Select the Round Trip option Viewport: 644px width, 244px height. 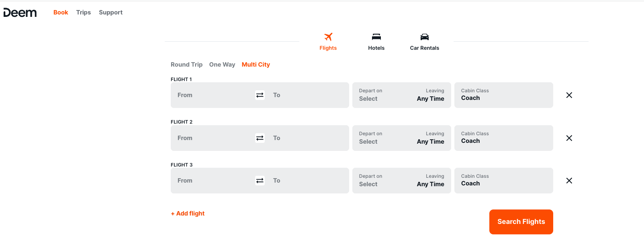[186, 65]
